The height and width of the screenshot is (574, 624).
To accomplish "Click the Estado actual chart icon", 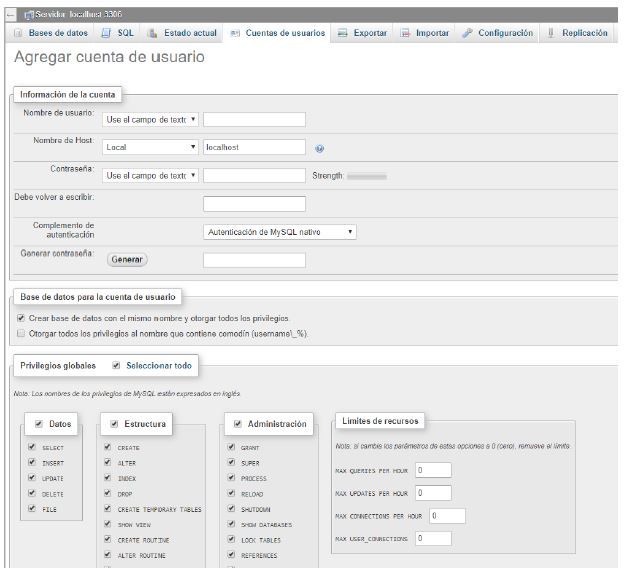I will pos(152,33).
